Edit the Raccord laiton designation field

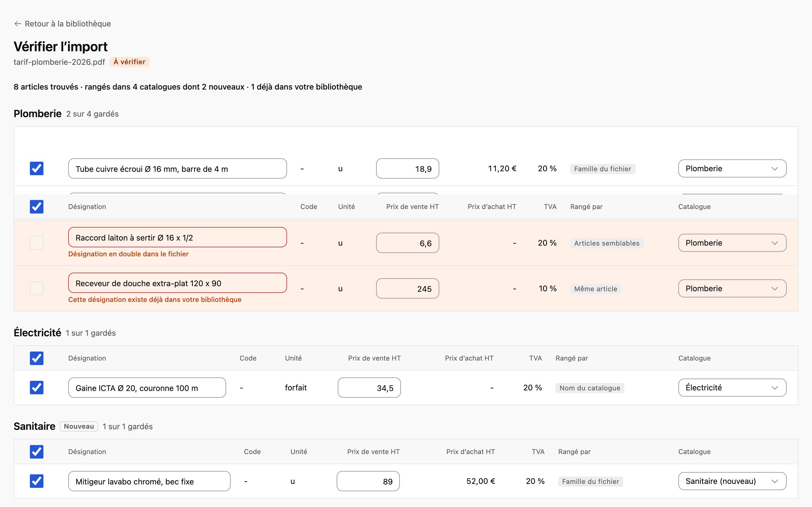(178, 237)
